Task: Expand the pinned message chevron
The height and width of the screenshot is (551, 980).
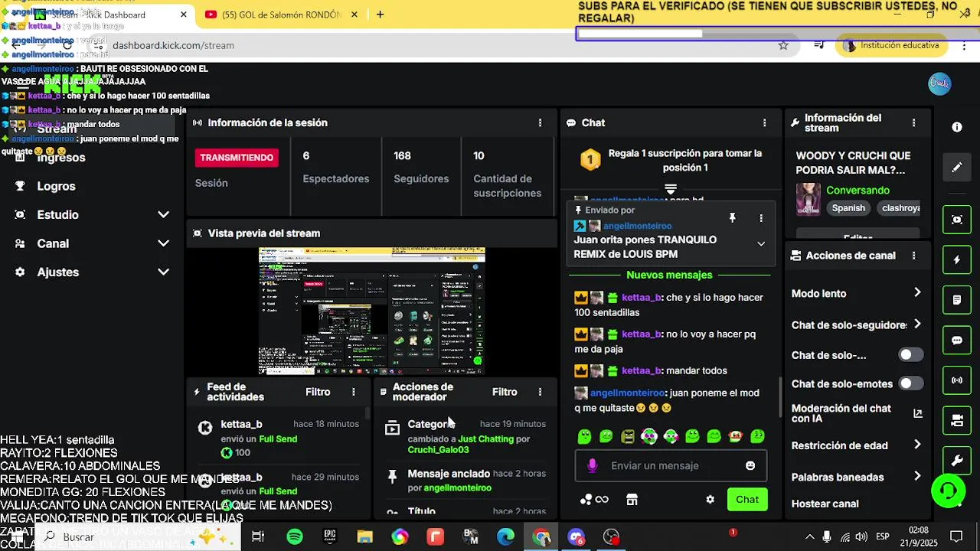Action: coord(761,244)
